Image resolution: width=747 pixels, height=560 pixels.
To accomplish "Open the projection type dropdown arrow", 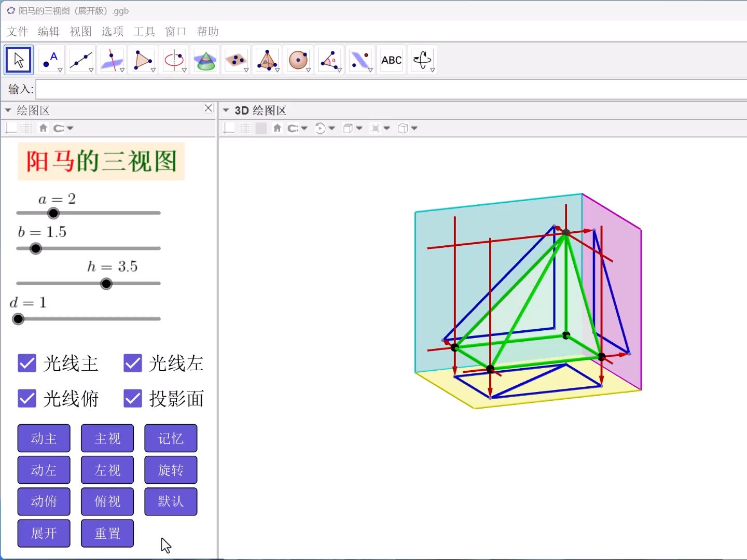I will pyautogui.click(x=414, y=128).
